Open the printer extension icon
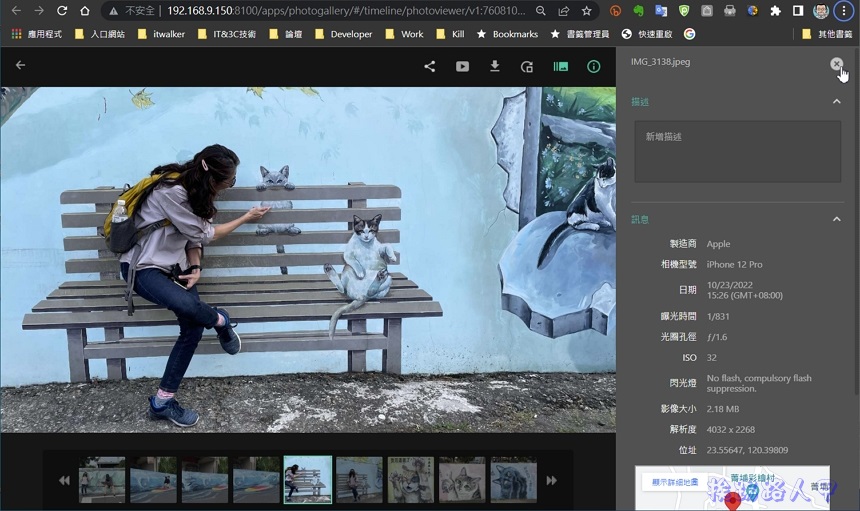 click(x=729, y=10)
